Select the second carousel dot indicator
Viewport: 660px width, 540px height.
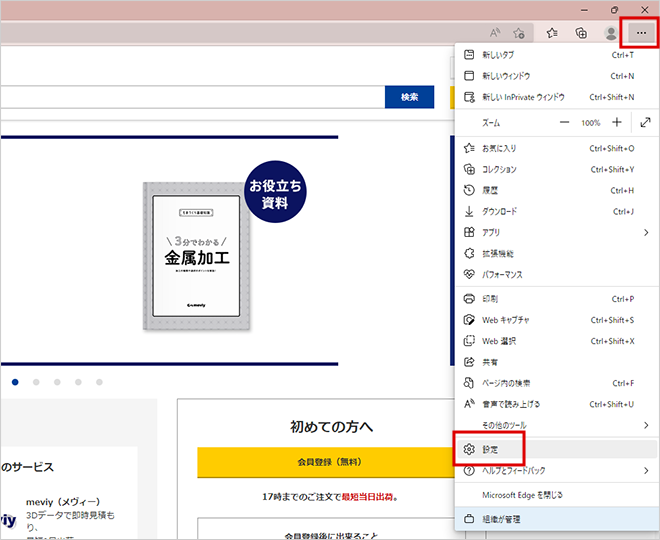tap(36, 382)
